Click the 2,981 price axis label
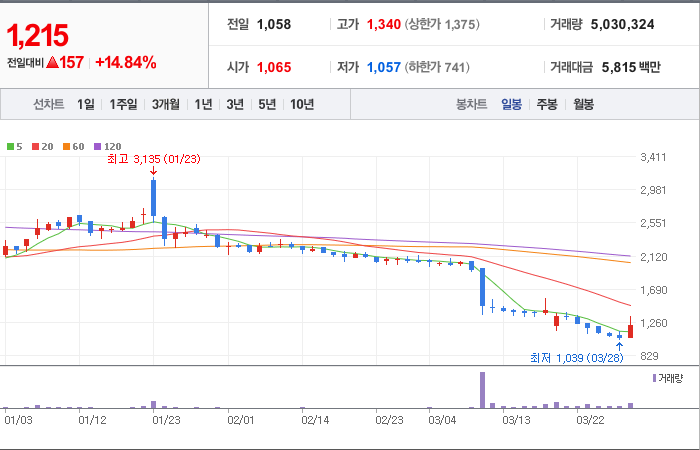Viewport: 700px width, 450px height. [x=653, y=190]
